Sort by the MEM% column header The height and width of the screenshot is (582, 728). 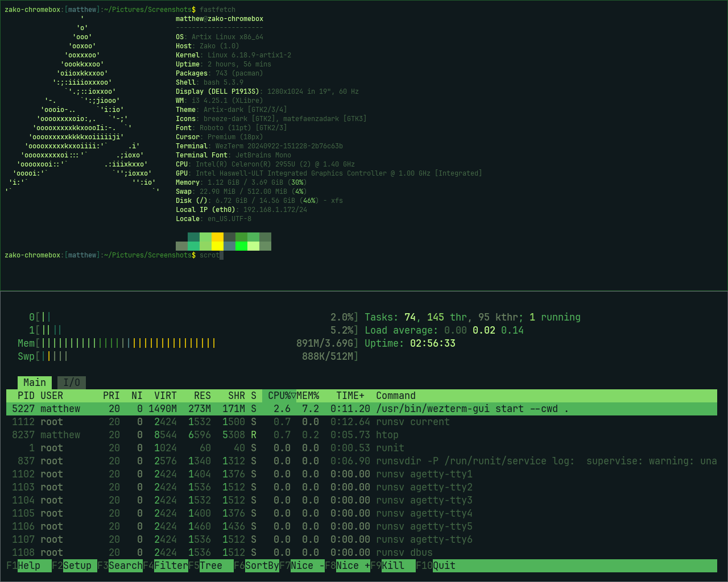point(308,396)
